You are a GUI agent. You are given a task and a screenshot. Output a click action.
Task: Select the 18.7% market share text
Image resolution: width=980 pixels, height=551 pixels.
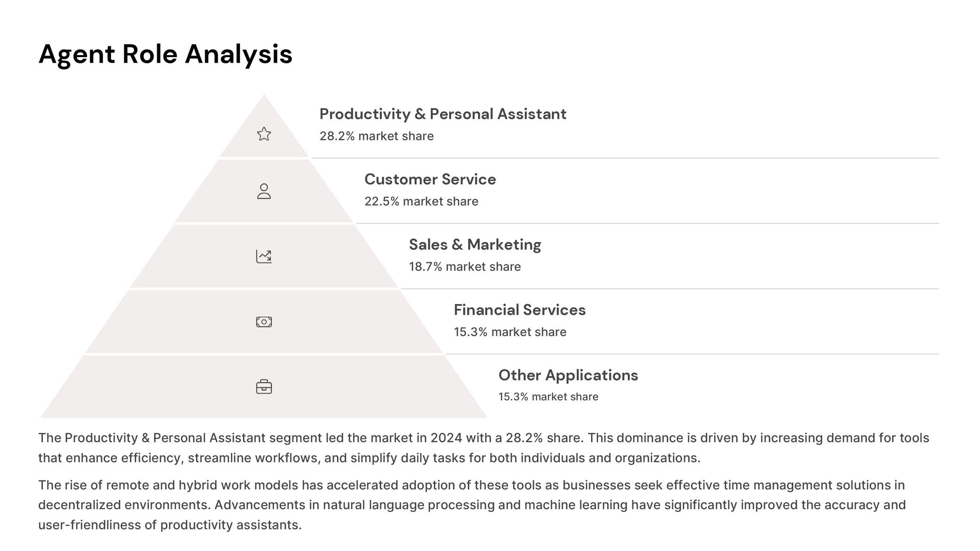(x=465, y=267)
